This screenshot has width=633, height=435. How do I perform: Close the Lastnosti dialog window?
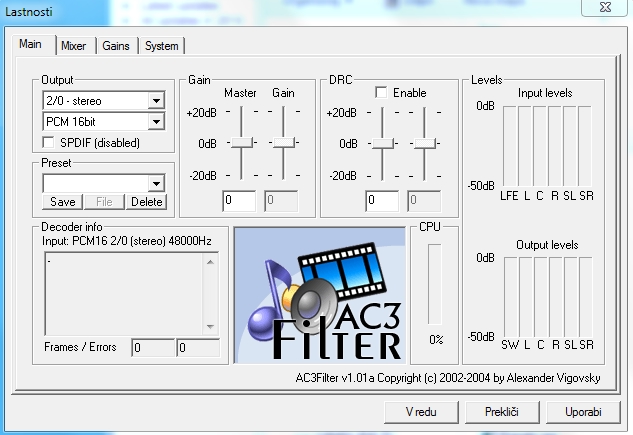point(605,7)
